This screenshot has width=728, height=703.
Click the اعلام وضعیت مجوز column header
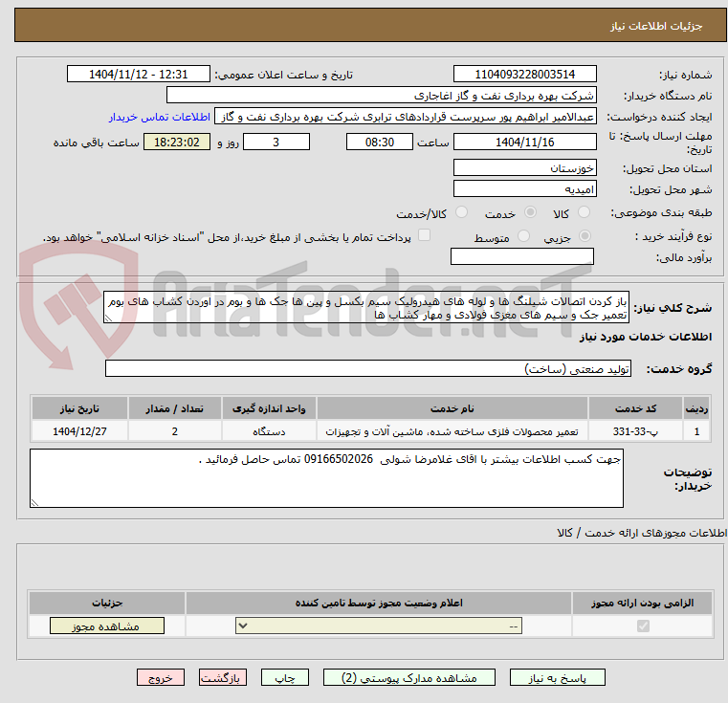coord(379,604)
